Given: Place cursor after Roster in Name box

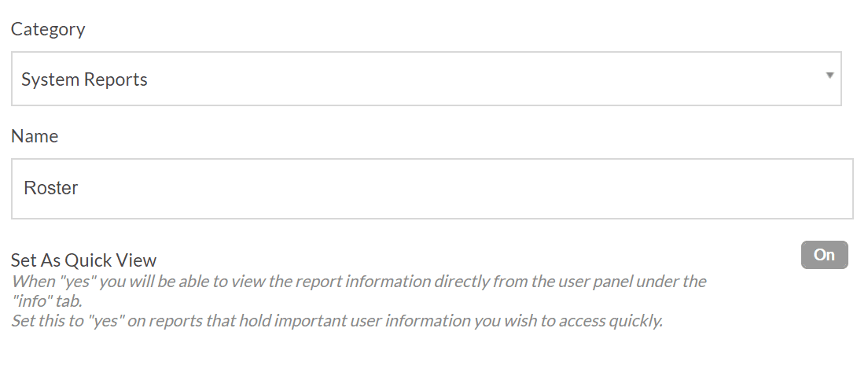Looking at the screenshot, I should pos(79,189).
